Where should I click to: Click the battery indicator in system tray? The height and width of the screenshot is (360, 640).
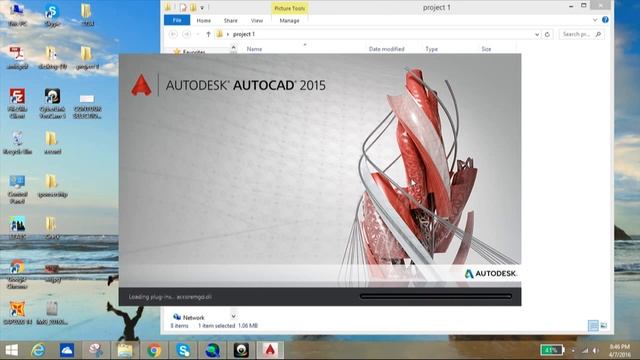click(552, 350)
